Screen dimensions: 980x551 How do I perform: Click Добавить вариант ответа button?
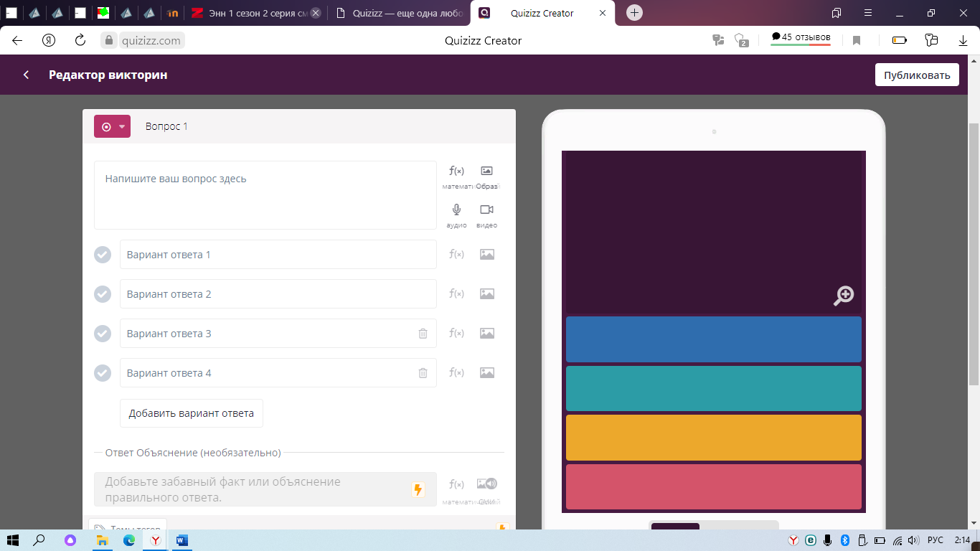click(192, 413)
